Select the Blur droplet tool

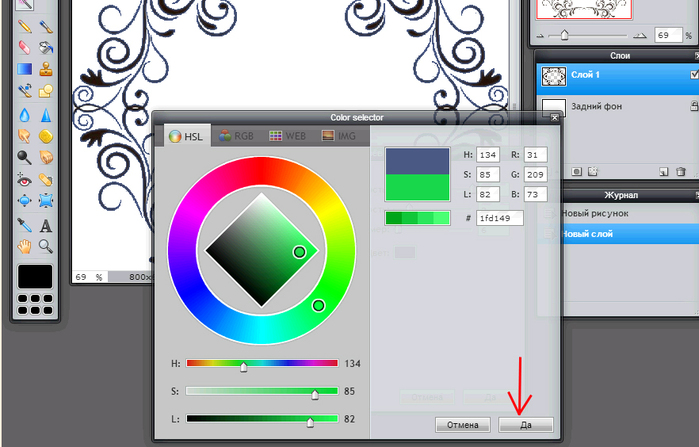click(x=25, y=115)
